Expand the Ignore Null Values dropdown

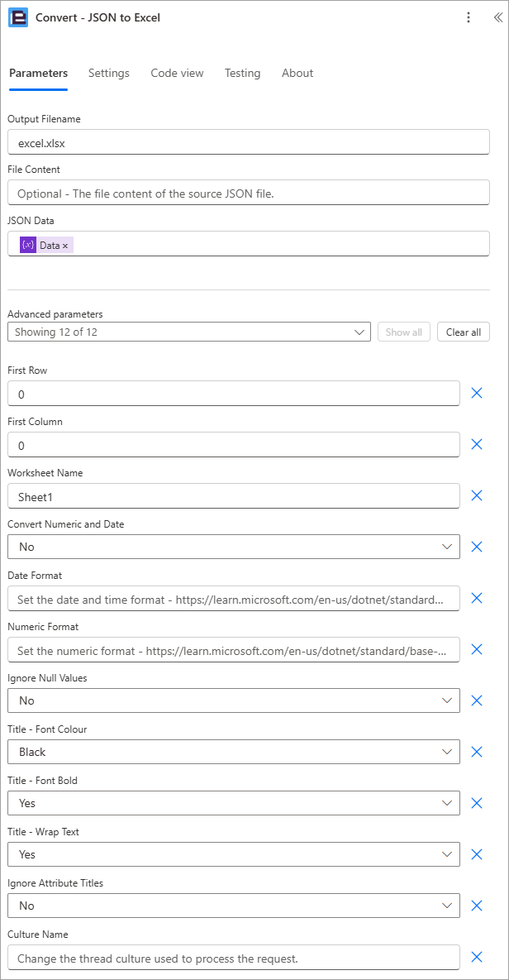234,700
